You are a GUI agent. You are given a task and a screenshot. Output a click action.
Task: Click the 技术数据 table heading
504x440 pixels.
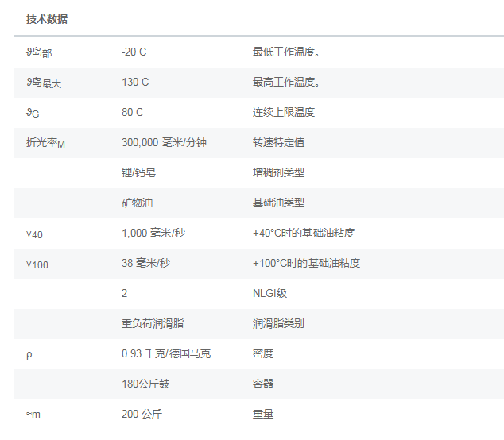click(x=47, y=19)
